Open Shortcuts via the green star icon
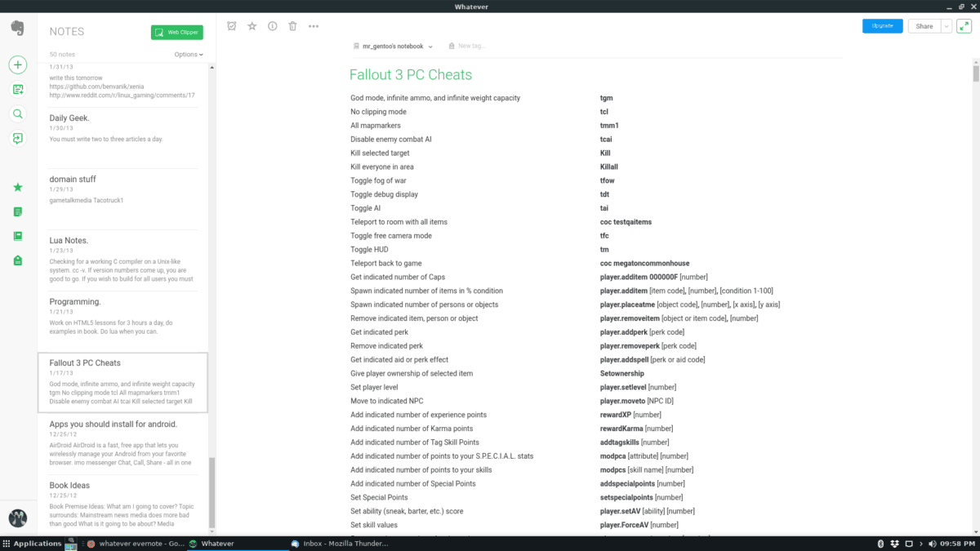Viewport: 980px width, 551px height. click(17, 186)
